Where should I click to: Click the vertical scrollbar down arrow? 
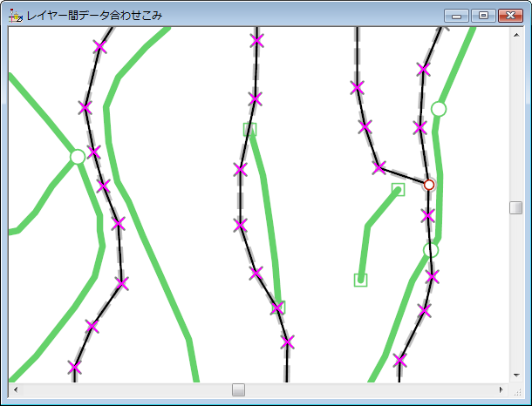(516, 376)
